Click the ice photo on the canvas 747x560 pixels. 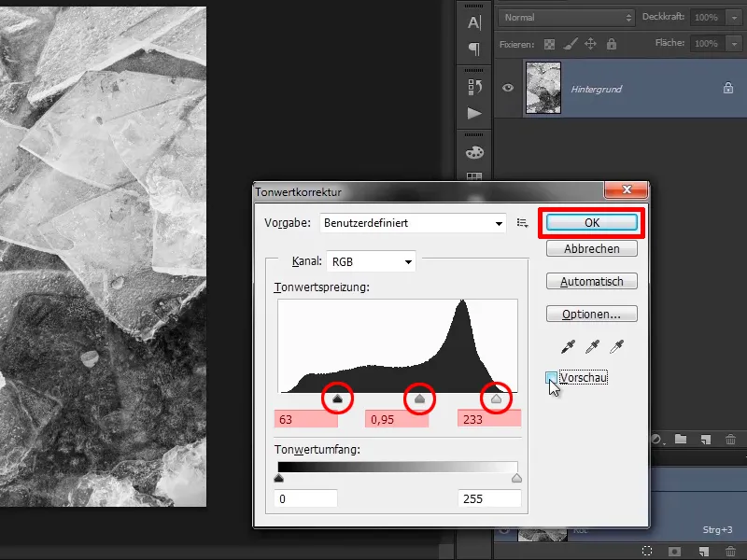103,257
